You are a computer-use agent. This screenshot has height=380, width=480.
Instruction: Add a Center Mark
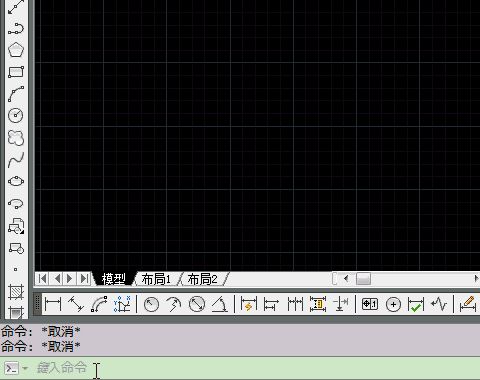[x=393, y=305]
